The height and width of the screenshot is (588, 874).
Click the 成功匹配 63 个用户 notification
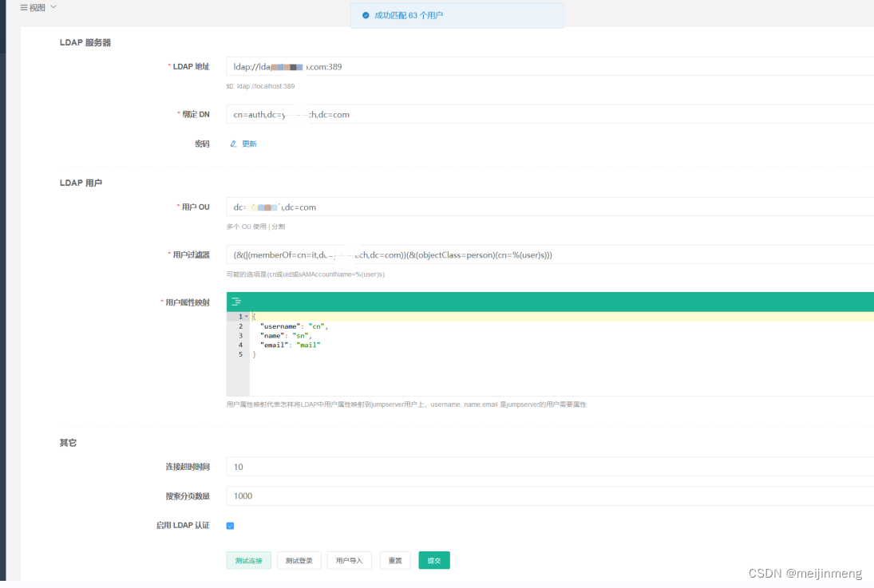[457, 16]
